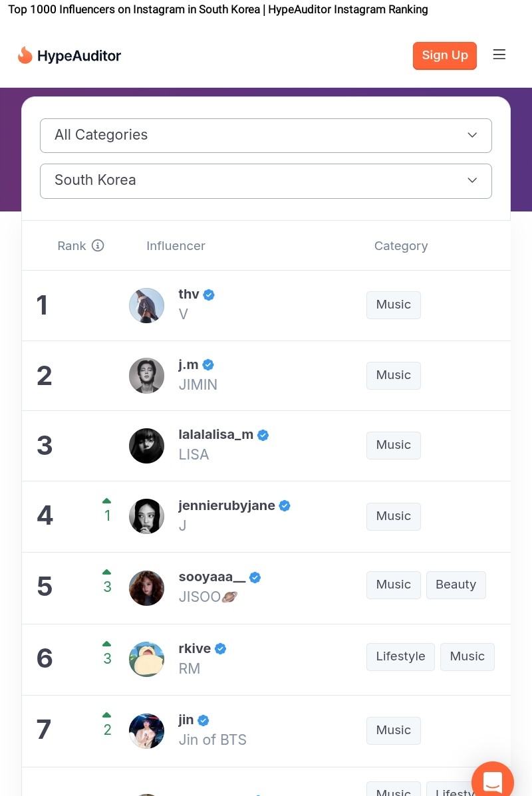Open the hamburger menu icon
Image resolution: width=532 pixels, height=796 pixels.
coord(499,55)
